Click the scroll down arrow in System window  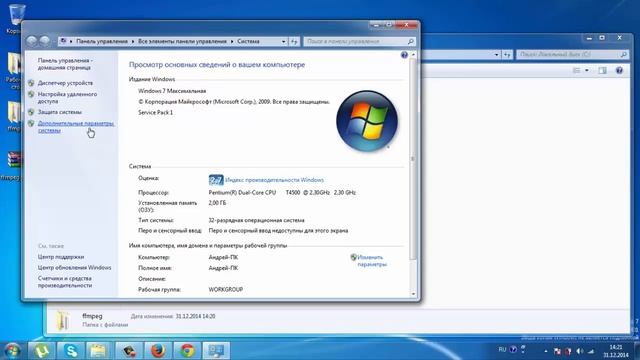click(413, 294)
